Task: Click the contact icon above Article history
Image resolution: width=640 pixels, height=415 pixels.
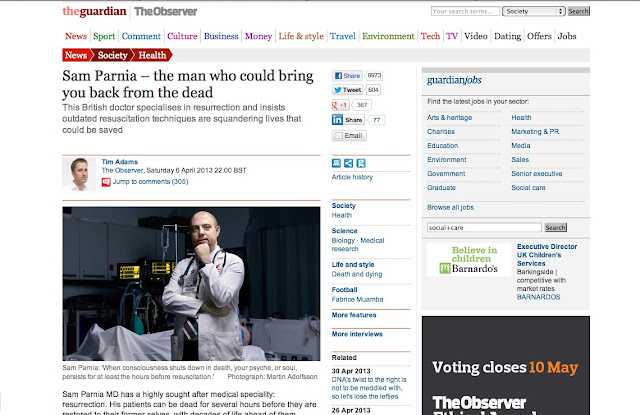Action: [361, 163]
